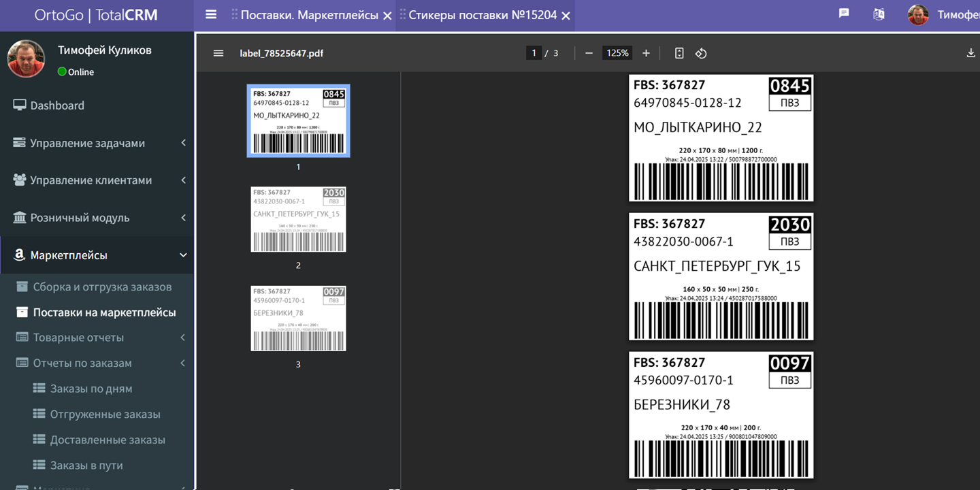Toggle the main sidebar hamburger menu
The image size is (980, 490).
pos(211,14)
